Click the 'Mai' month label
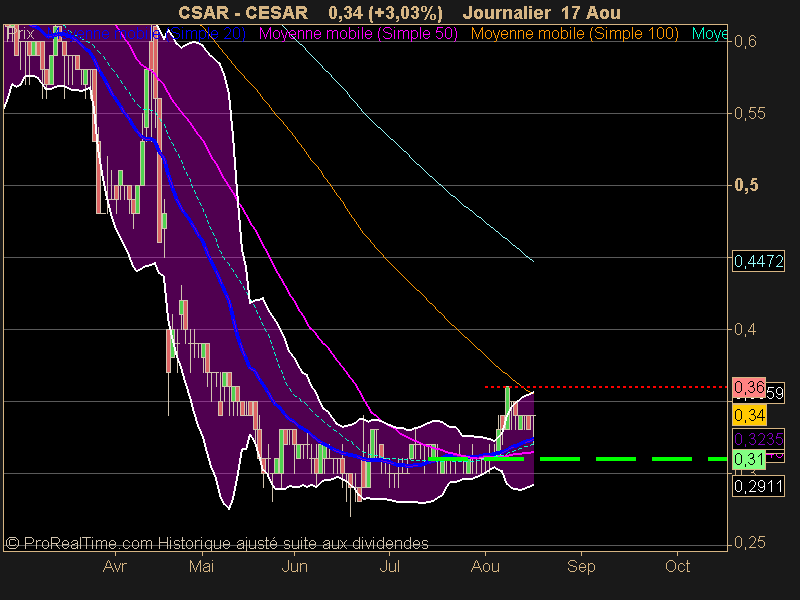Viewport: 800px width, 600px height. tap(202, 566)
